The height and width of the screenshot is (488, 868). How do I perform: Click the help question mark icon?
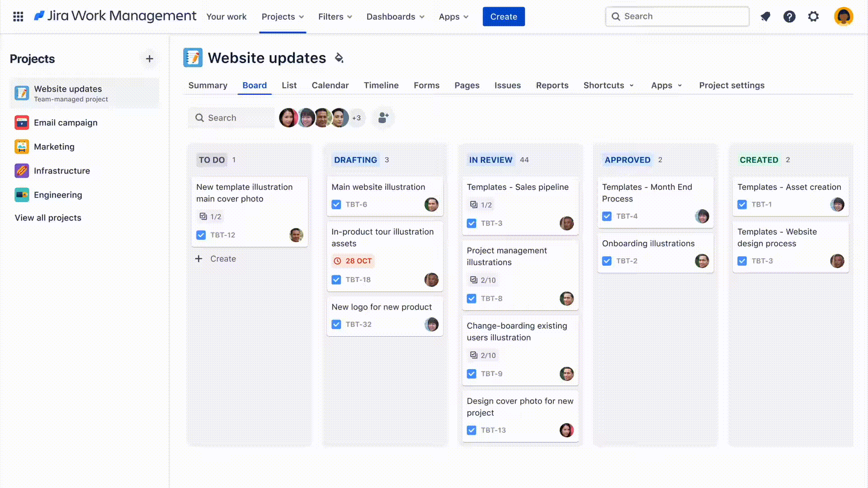tap(789, 17)
